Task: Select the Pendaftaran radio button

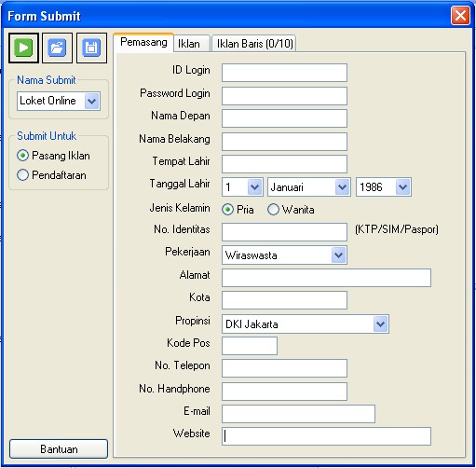Action: pos(23,175)
